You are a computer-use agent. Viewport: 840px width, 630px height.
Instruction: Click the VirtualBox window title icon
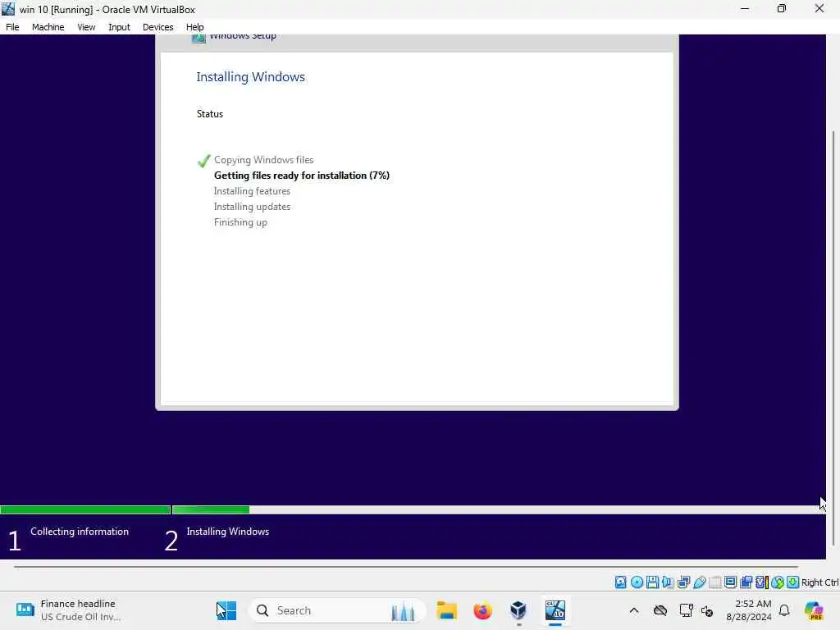(x=8, y=9)
